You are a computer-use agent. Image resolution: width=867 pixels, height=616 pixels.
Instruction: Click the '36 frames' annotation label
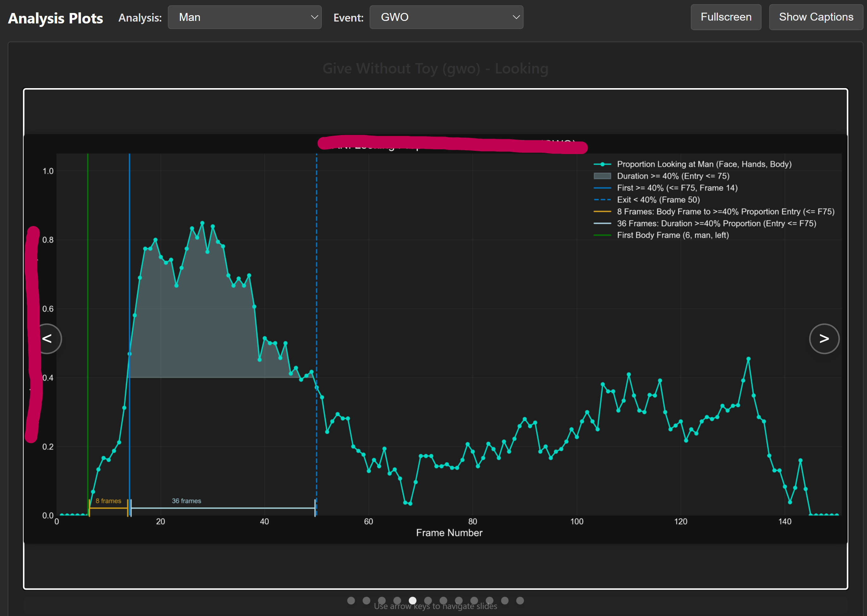coord(187,501)
